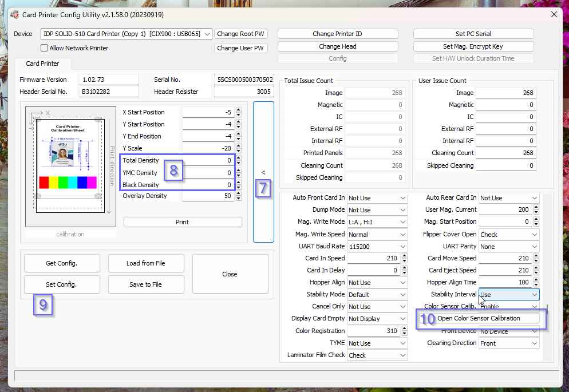Click the Firmware Version field
Image resolution: width=569 pixels, height=392 pixels.
point(109,80)
